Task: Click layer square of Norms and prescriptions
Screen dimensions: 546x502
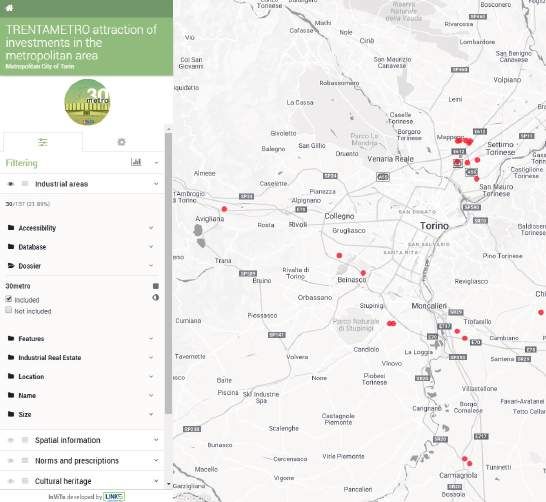Action: tap(25, 461)
